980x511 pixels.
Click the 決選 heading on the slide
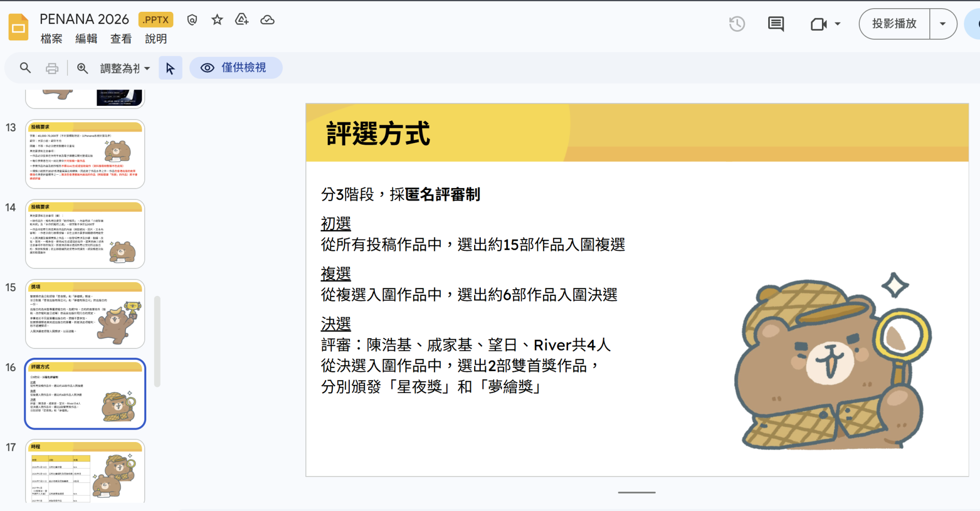point(336,323)
